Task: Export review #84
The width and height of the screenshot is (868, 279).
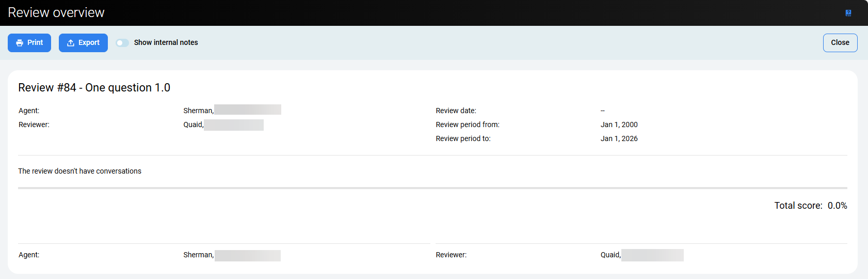Action: [83, 43]
